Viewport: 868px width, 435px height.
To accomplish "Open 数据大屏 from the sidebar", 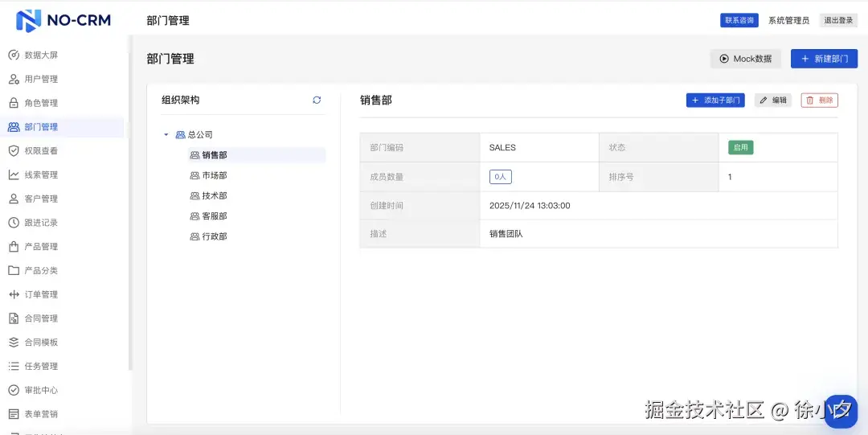I will click(40, 55).
